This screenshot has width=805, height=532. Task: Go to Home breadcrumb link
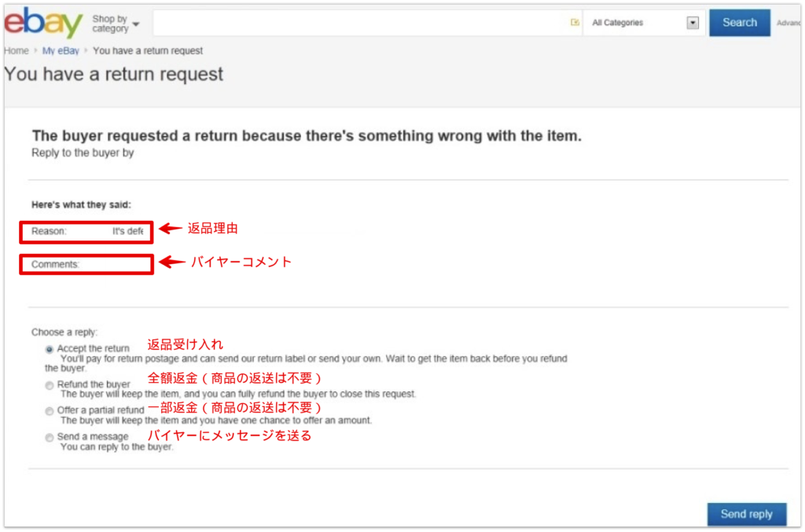click(17, 51)
